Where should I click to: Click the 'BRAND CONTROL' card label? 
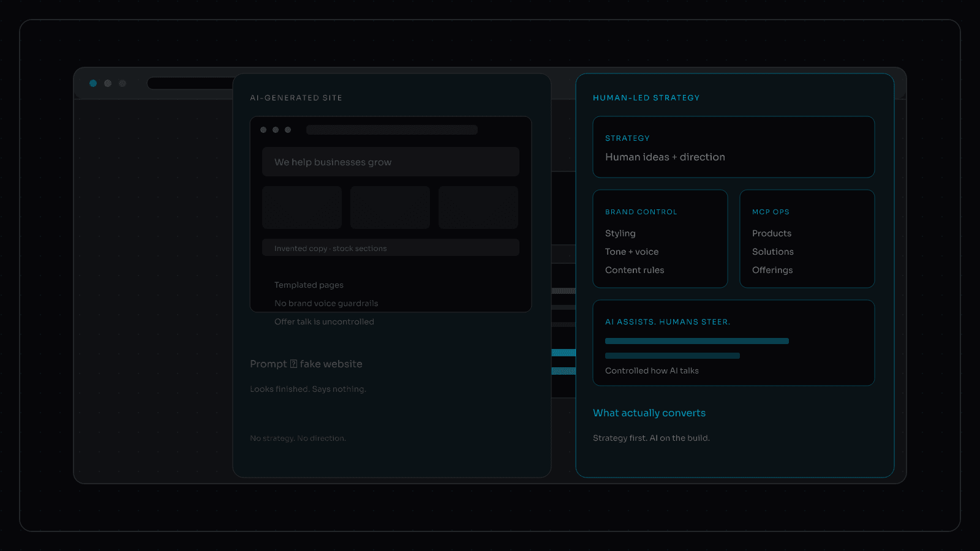(x=641, y=212)
